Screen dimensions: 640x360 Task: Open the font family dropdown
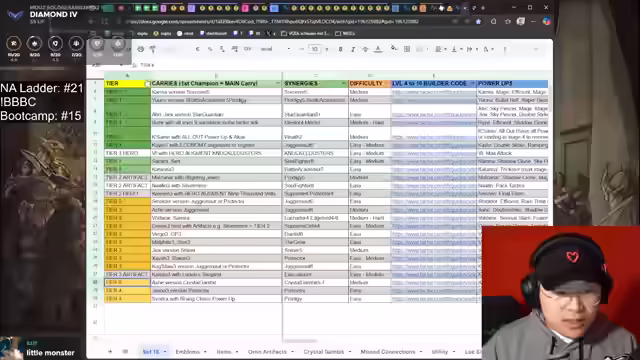(275, 49)
